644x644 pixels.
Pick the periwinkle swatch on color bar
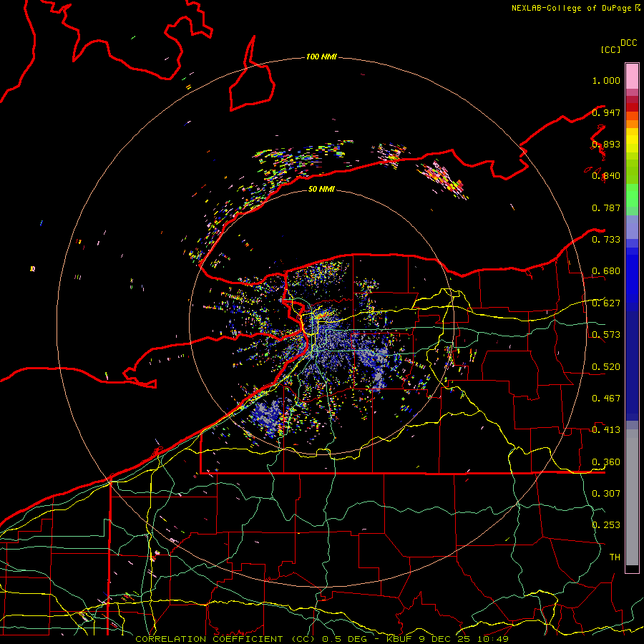coord(632,227)
